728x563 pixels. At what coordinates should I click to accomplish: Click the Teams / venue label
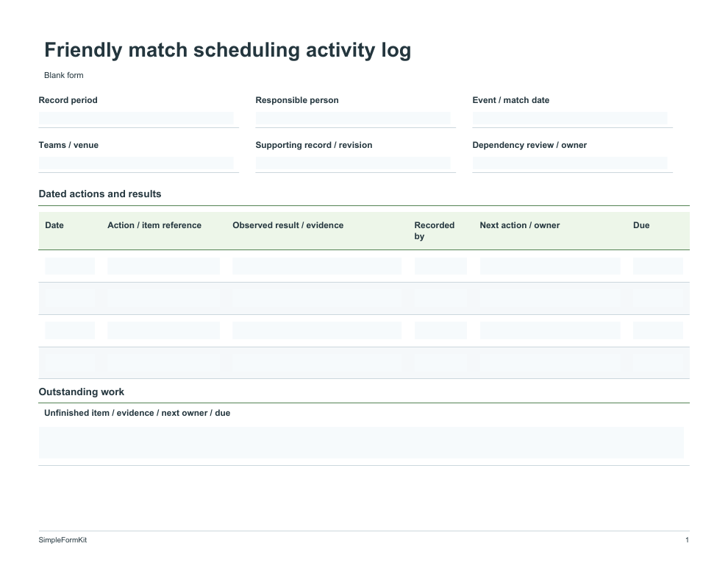pyautogui.click(x=68, y=145)
